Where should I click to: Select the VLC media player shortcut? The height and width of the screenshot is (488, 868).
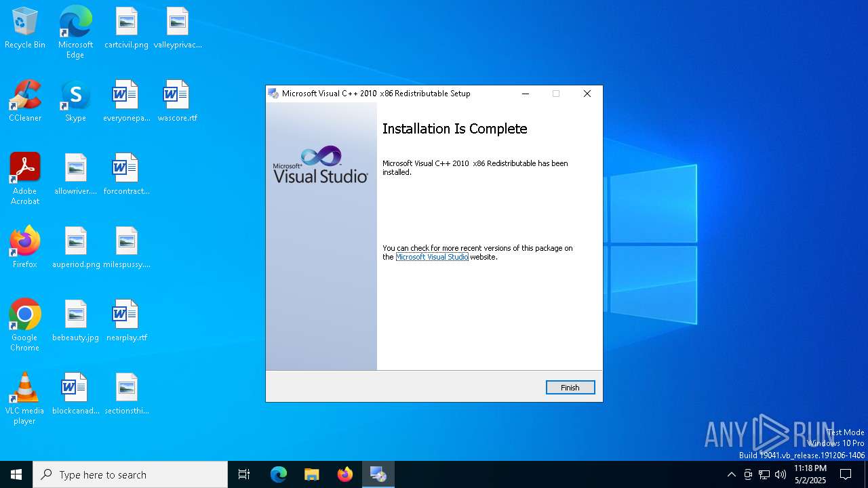(x=25, y=399)
